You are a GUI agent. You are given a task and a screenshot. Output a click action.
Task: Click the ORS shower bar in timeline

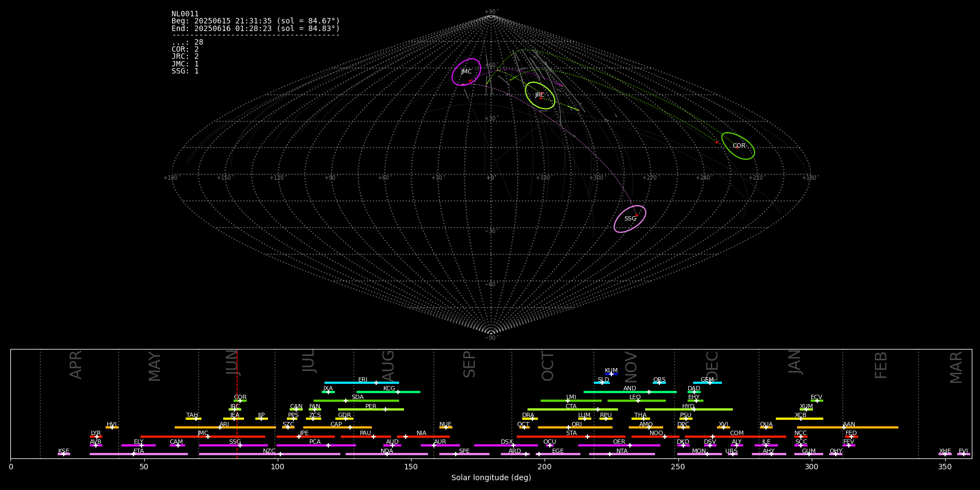(659, 383)
